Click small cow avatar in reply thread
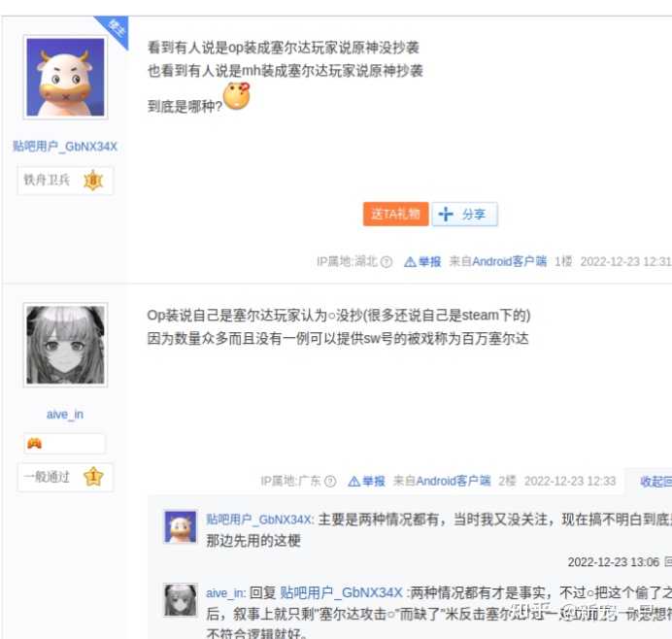Viewport: 672px width, 639px height. [181, 527]
